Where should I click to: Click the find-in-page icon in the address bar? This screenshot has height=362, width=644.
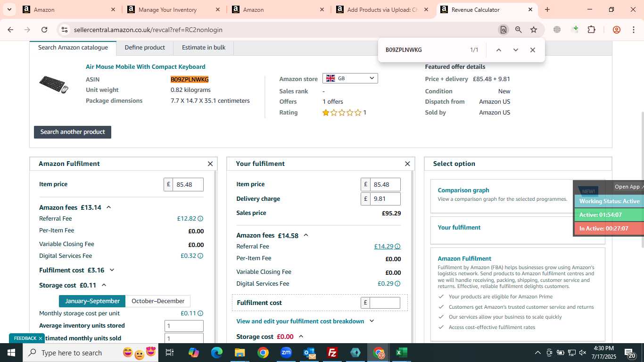(x=504, y=30)
